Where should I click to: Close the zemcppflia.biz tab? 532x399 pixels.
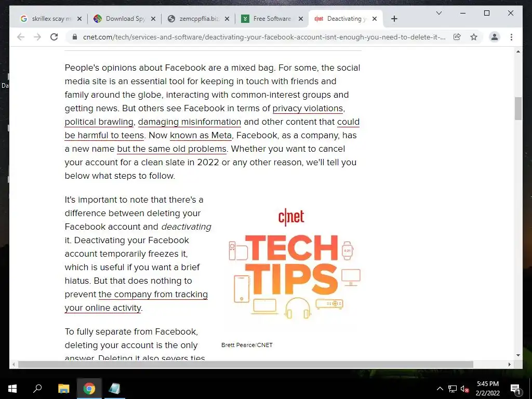(x=227, y=19)
